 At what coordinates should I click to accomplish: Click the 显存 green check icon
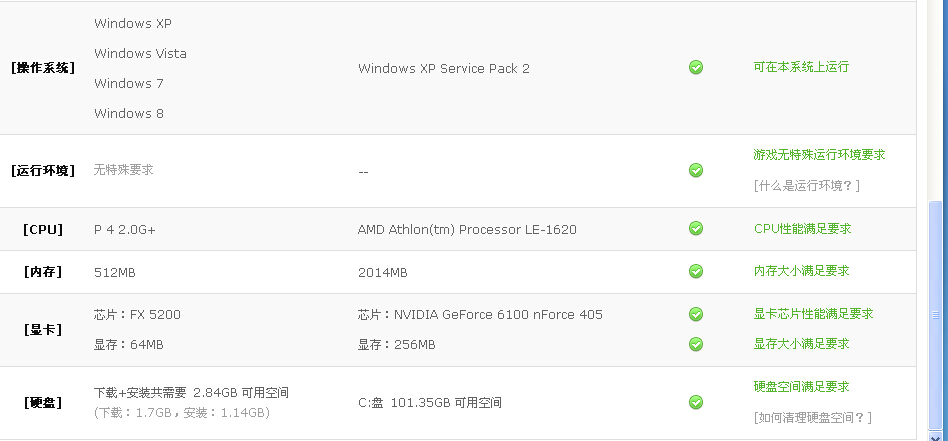point(696,344)
